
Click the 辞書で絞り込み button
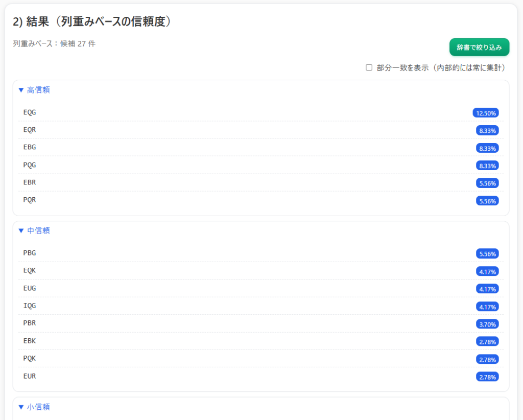click(x=479, y=47)
